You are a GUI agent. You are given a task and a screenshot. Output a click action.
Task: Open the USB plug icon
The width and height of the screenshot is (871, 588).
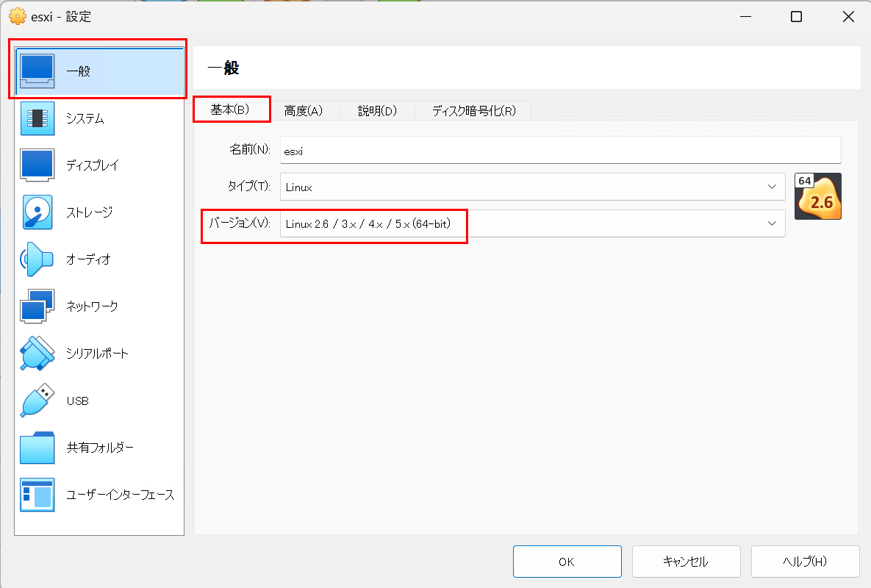coord(37,401)
